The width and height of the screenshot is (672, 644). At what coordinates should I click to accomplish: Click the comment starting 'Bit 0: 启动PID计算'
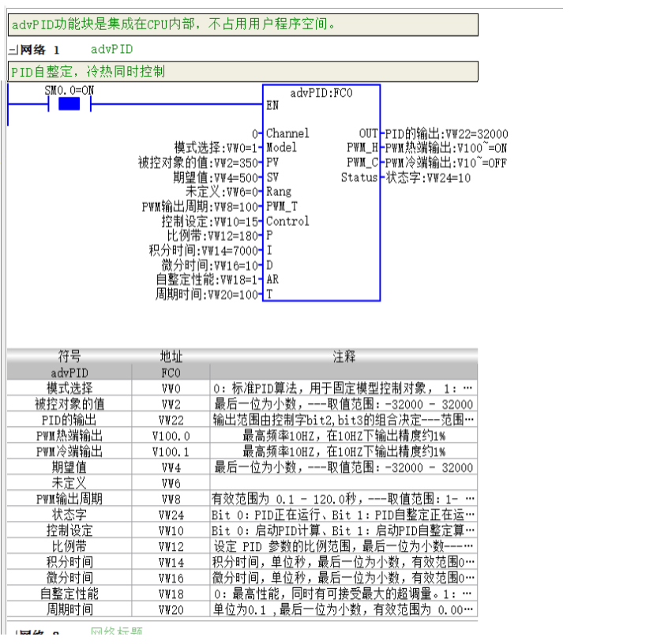(344, 531)
